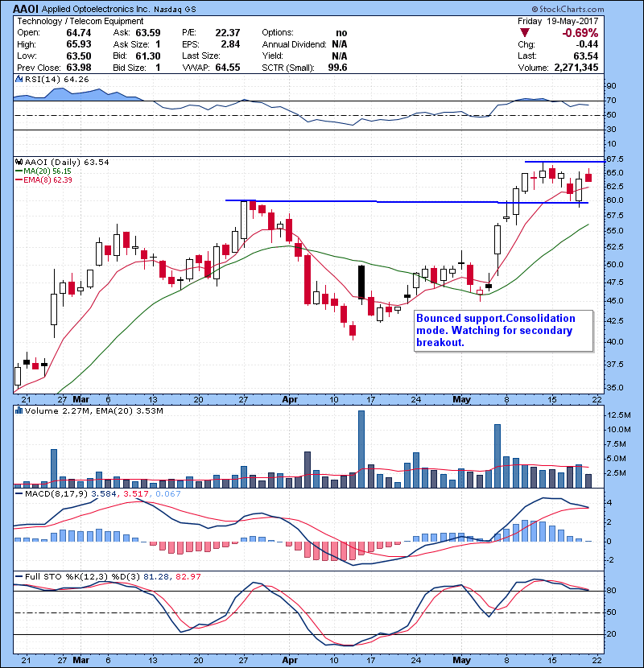Click the AAOI ticker symbol title
Image resolution: width=644 pixels, height=668 pixels.
(26, 9)
